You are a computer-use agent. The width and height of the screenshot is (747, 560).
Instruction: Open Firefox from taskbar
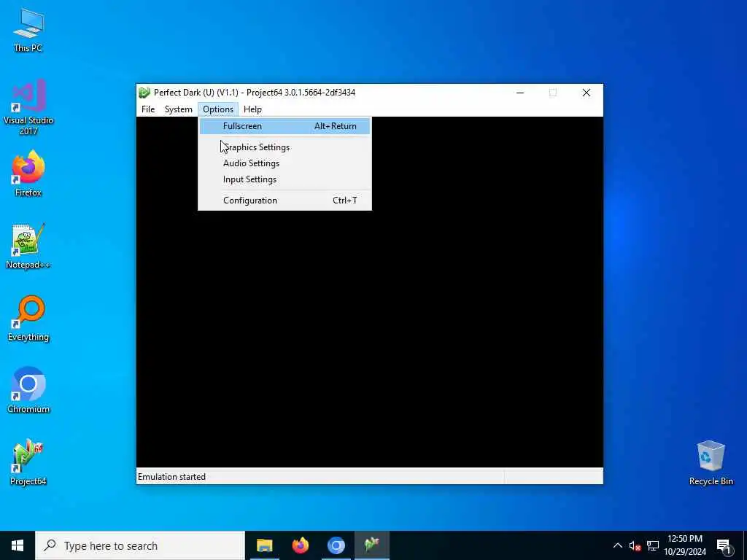(x=300, y=545)
